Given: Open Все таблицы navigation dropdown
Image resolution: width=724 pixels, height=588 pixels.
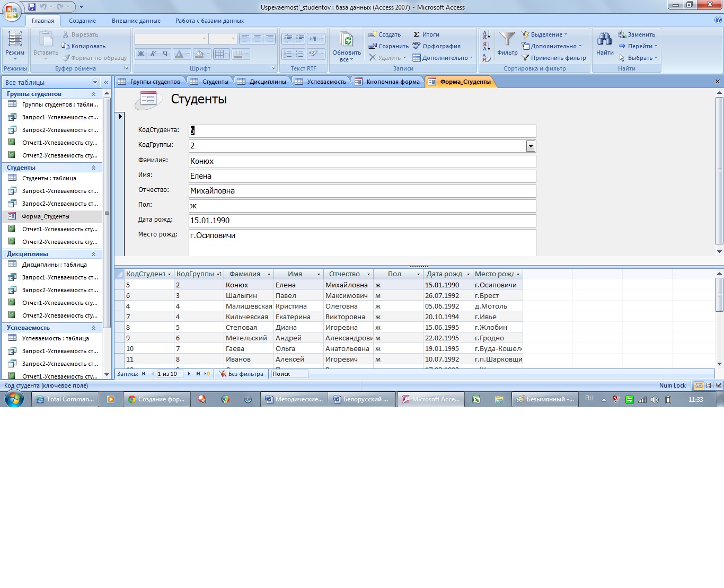Looking at the screenshot, I should [x=95, y=82].
